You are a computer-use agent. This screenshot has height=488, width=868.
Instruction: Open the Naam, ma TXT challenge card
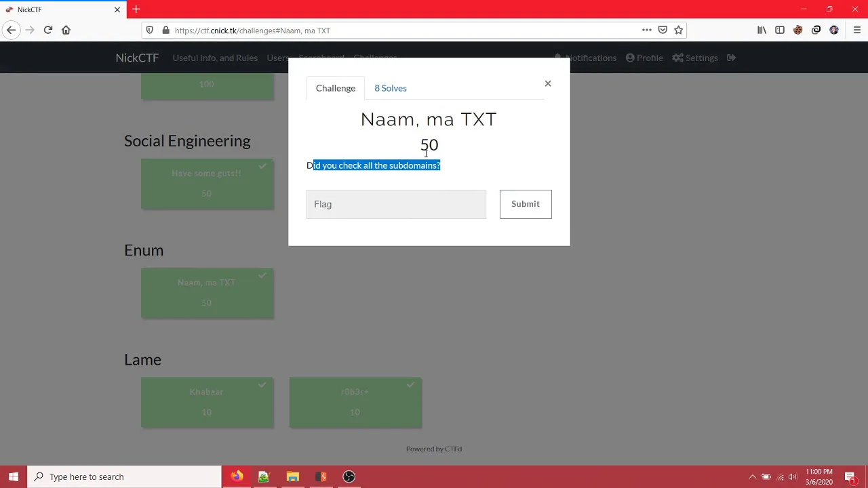coord(208,293)
